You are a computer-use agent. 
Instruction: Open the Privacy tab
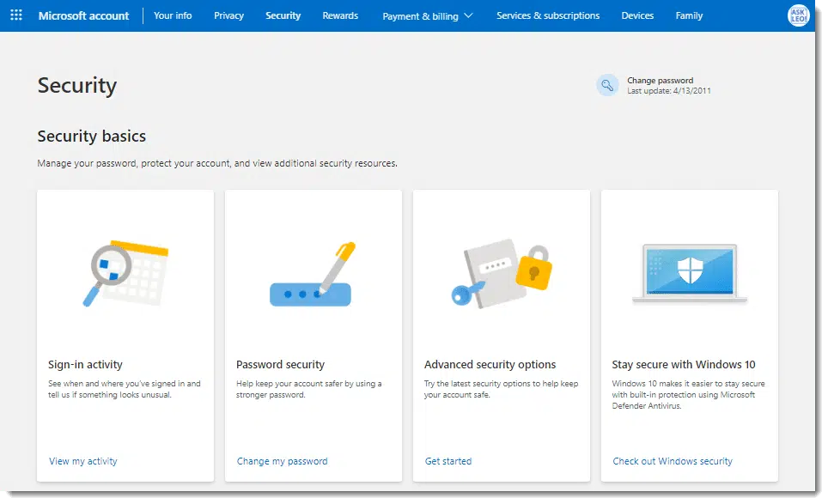pyautogui.click(x=228, y=15)
